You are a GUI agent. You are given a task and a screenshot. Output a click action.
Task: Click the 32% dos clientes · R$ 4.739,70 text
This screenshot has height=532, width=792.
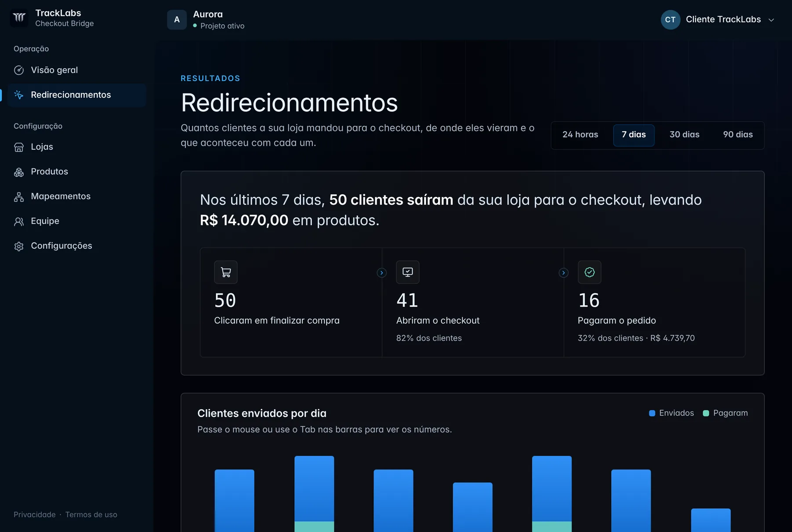point(636,338)
